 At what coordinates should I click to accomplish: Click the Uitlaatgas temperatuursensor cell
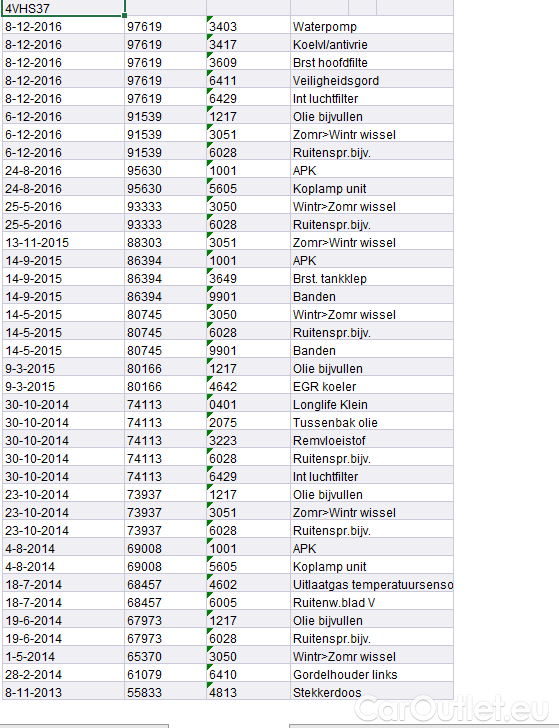[x=372, y=585]
